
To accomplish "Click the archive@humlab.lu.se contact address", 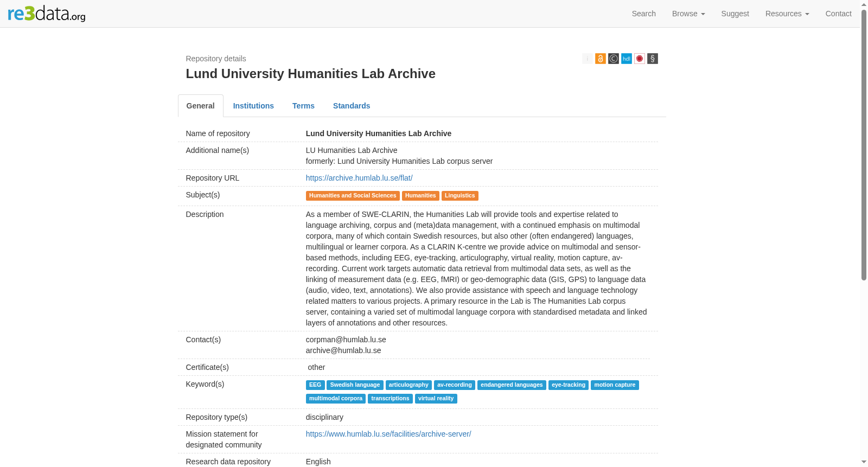I will (343, 350).
